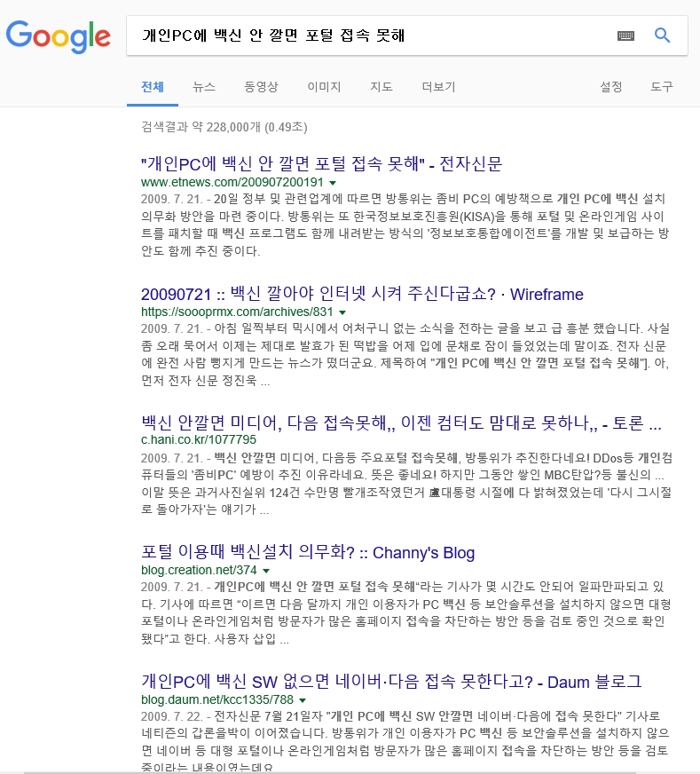700x774 pixels.
Task: Click the blog.creation.net/374 URL text
Action: point(199,570)
